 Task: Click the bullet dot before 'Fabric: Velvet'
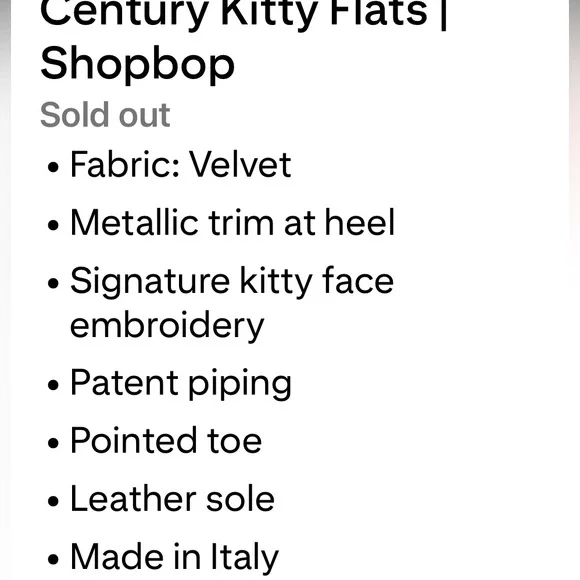pyautogui.click(x=53, y=166)
